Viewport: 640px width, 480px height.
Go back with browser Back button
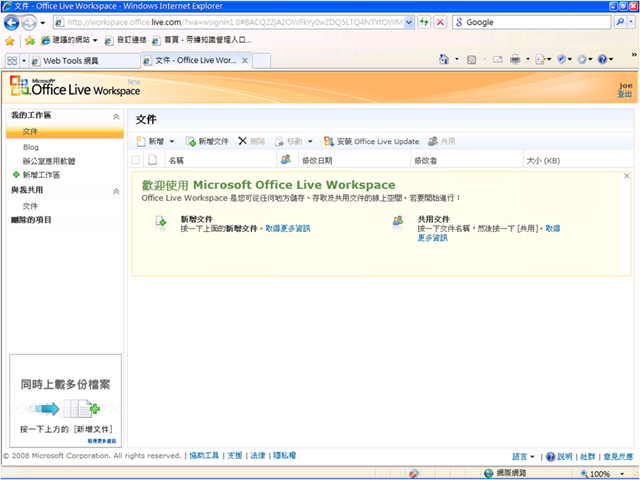click(11, 22)
